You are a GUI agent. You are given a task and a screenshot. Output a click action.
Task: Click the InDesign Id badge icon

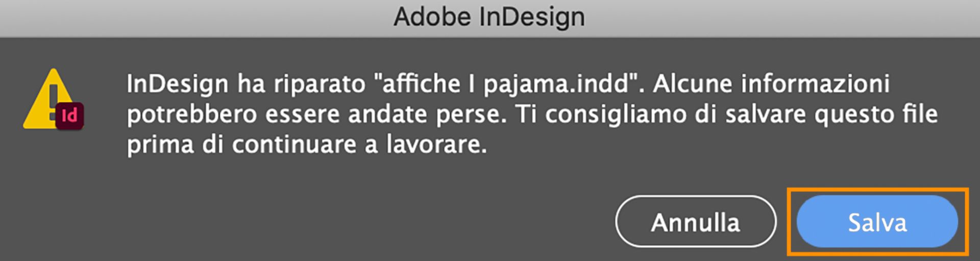click(69, 116)
